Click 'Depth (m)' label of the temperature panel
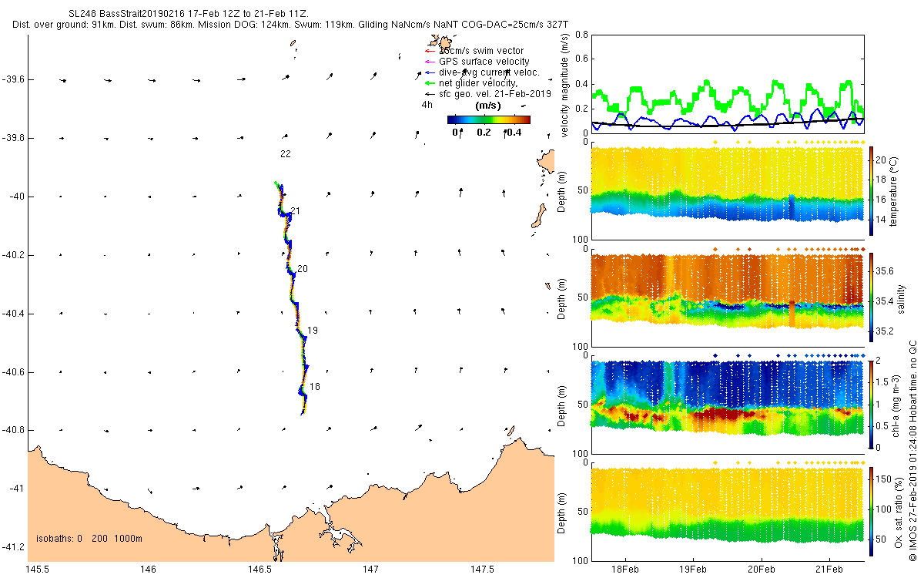Screen dimensions: 924x578 (x=561, y=190)
